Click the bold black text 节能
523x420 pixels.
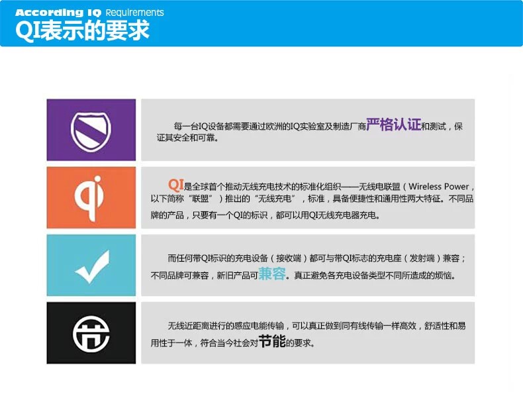[272, 341]
